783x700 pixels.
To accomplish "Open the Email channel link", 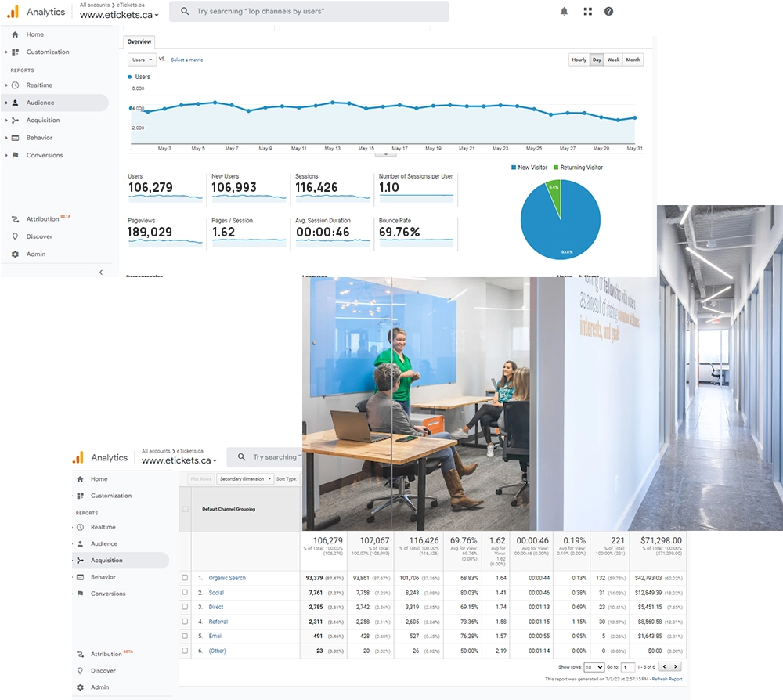I will [215, 636].
